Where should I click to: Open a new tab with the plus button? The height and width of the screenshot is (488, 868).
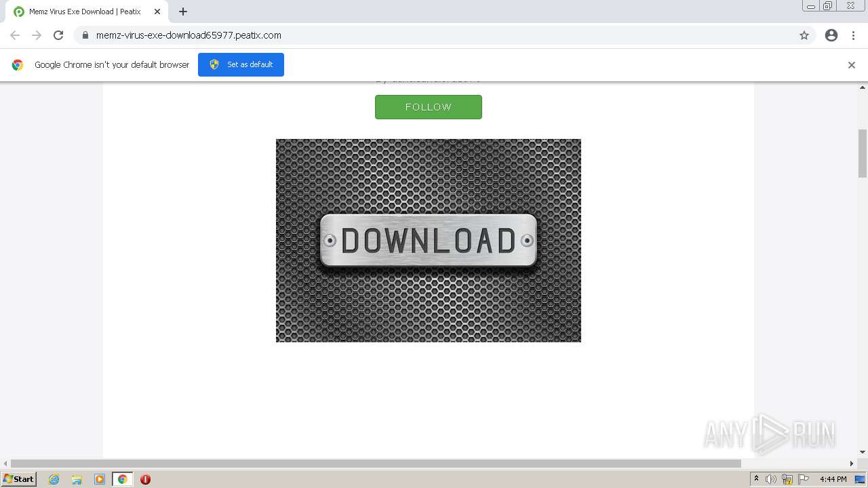click(183, 12)
